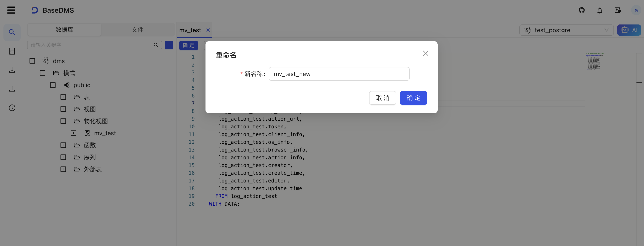Collapse the public schema node
Screen dimensions: 644x246
[x=53, y=85]
